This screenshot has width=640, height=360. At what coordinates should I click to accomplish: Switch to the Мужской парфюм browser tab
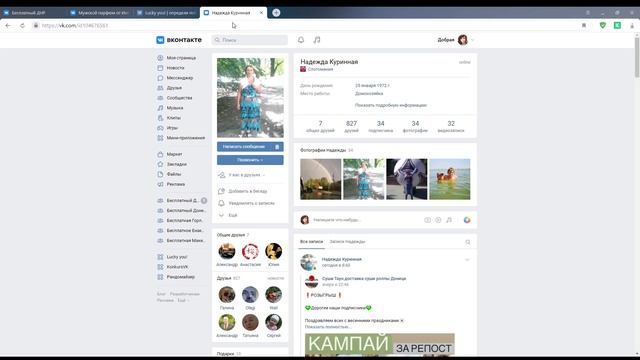click(100, 13)
